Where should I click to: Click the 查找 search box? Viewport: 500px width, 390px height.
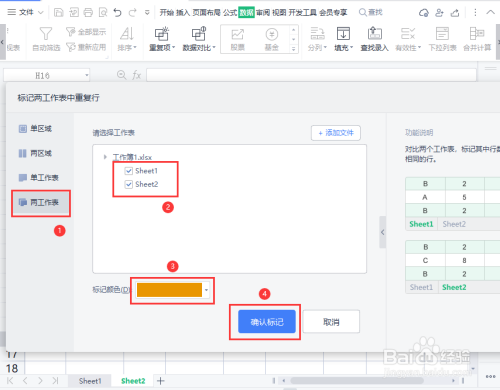(x=370, y=13)
